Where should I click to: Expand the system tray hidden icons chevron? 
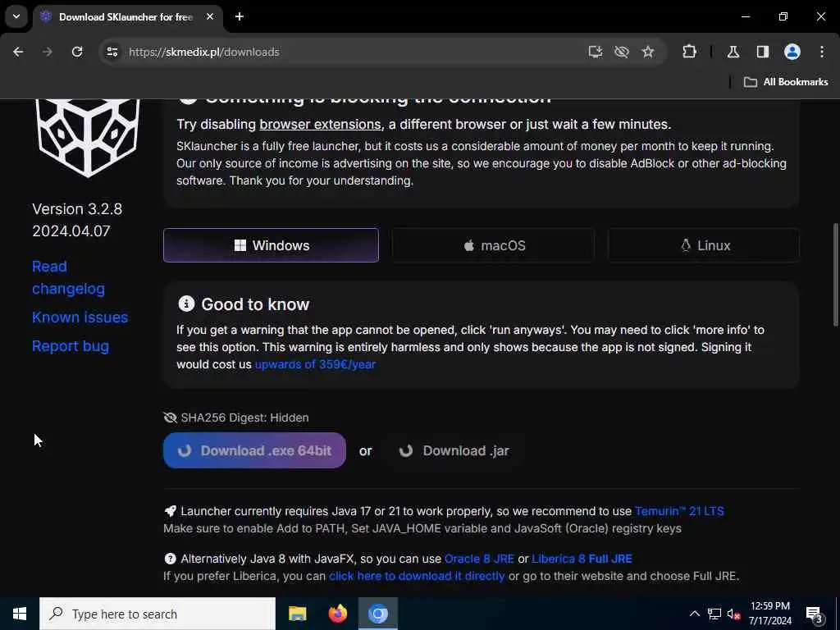[x=694, y=614]
